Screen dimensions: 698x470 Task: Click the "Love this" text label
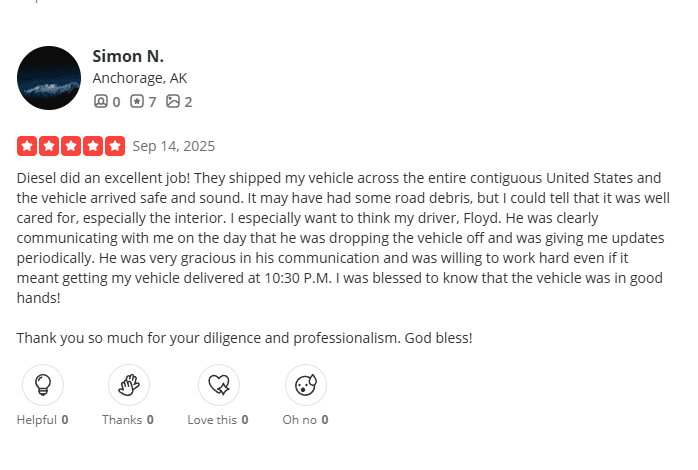click(x=212, y=420)
